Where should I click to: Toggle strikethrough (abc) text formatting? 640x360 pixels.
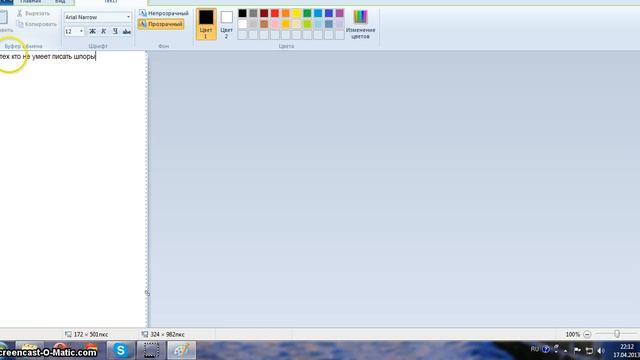click(127, 31)
